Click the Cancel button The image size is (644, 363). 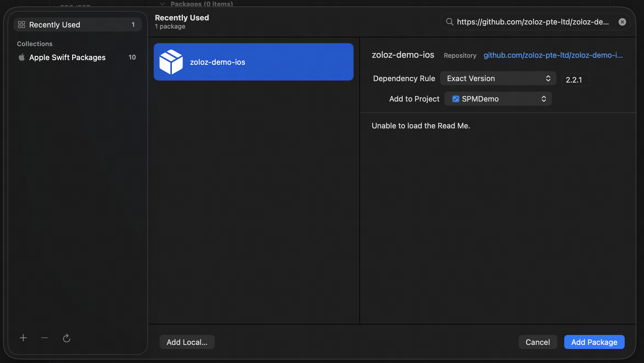pyautogui.click(x=538, y=342)
